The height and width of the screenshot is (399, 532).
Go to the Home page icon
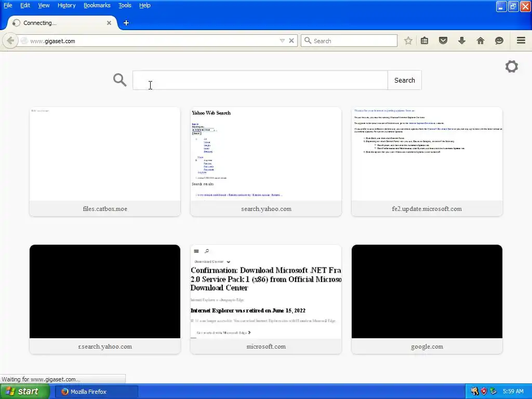tap(481, 41)
